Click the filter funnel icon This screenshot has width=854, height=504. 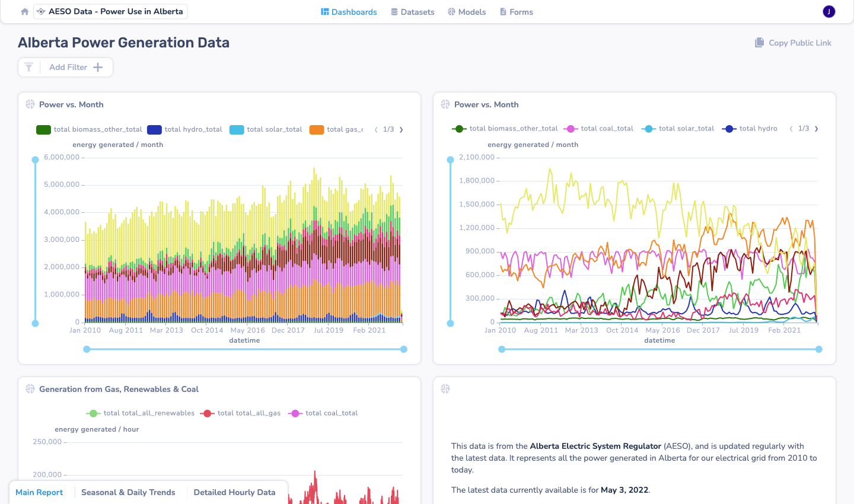coord(29,68)
